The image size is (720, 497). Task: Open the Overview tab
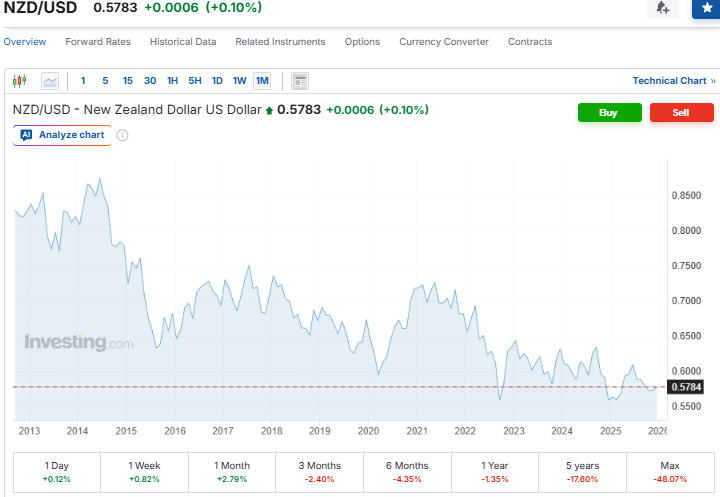click(25, 42)
